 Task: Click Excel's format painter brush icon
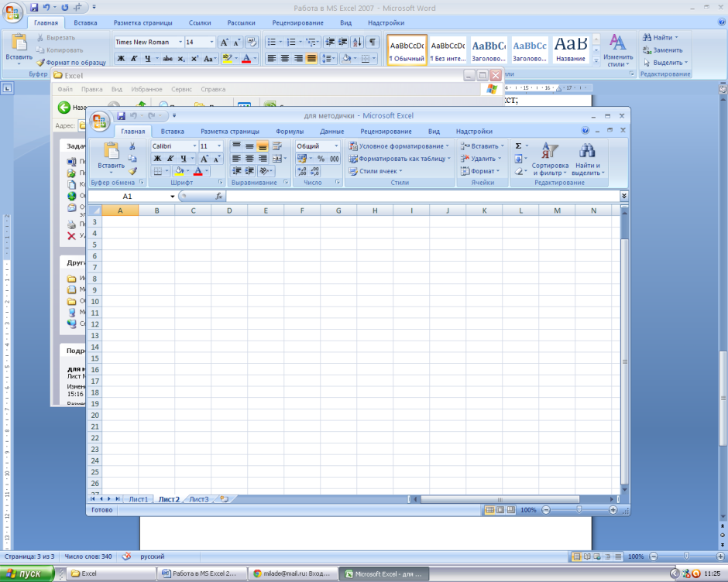coord(132,171)
